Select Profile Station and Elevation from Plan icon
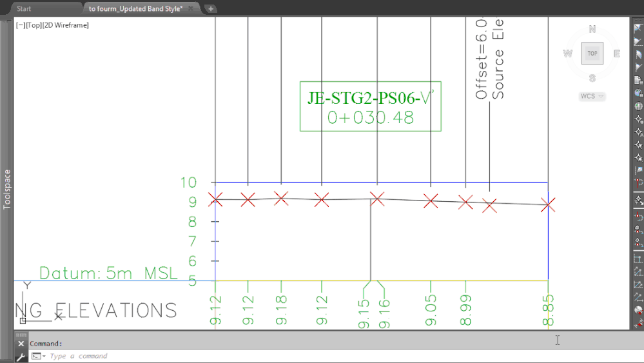This screenshot has width=644, height=363. (x=638, y=229)
